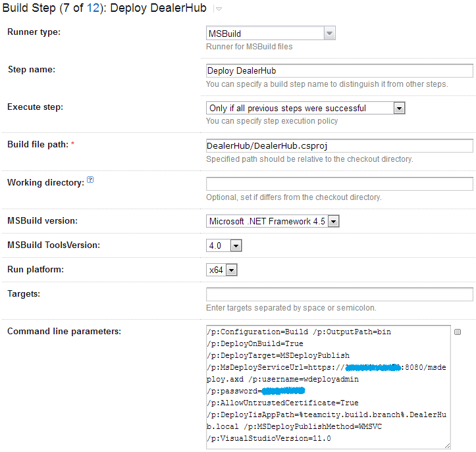This screenshot has height=452, width=476.
Task: Click the 'MSBuild version:' label
Action: [43, 220]
